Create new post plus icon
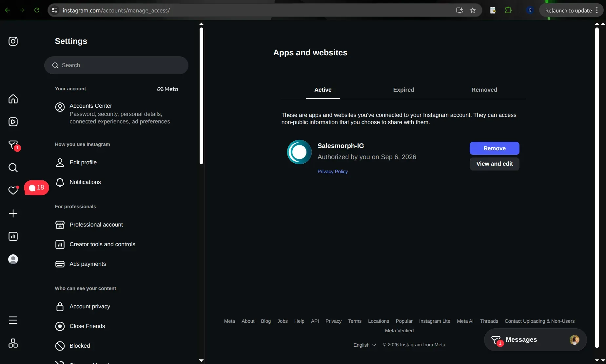This screenshot has height=364, width=606. pyautogui.click(x=13, y=213)
